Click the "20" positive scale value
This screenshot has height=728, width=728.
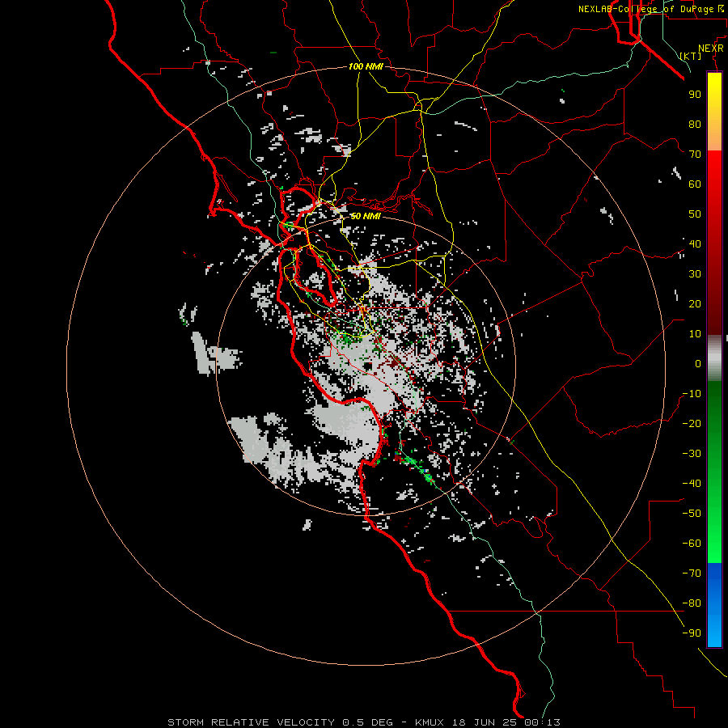pyautogui.click(x=695, y=303)
